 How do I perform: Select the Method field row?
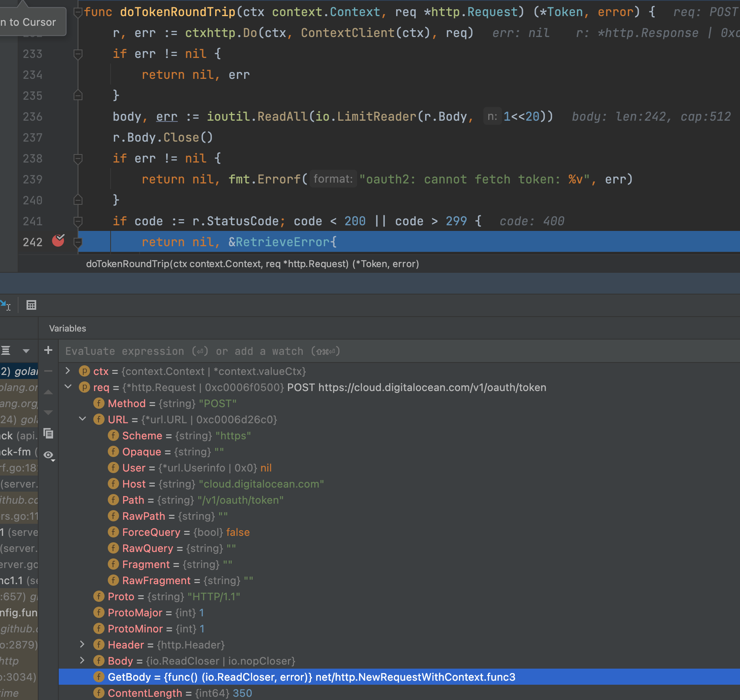(399, 404)
